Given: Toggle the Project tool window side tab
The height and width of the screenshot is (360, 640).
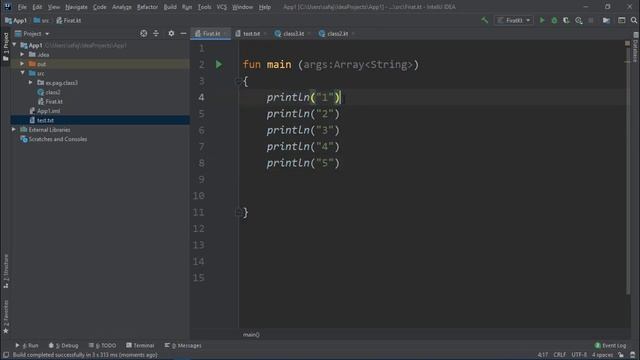Looking at the screenshot, I should 5,46.
